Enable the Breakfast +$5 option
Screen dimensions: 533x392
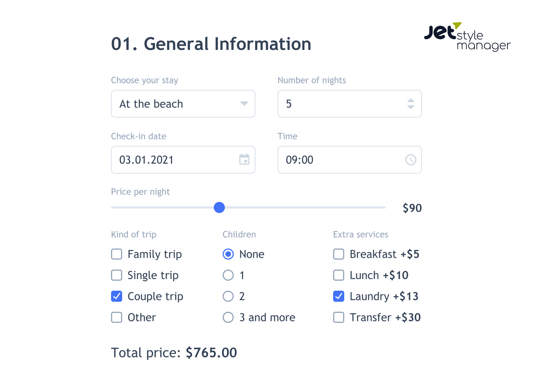[339, 254]
